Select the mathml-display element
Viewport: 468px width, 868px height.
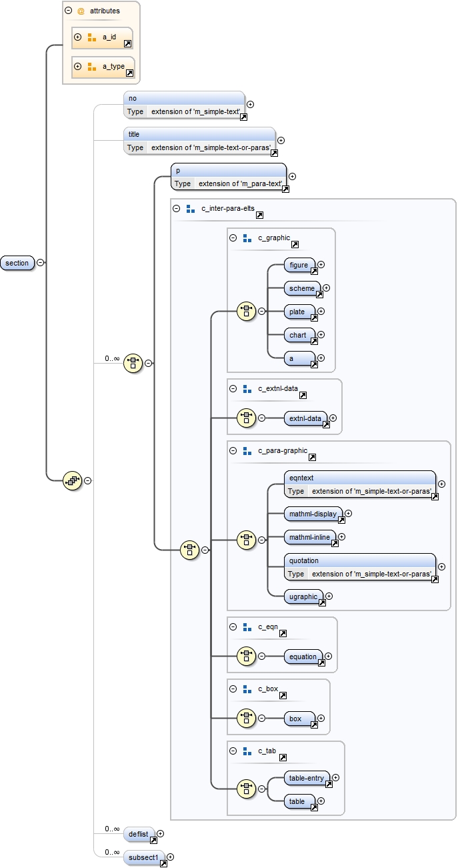pyautogui.click(x=312, y=514)
